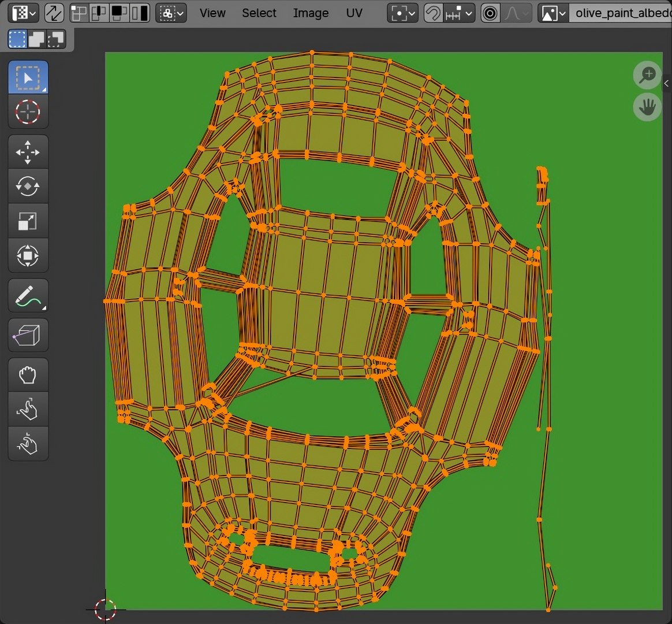Select the Grab sculpt tool
672x624 pixels.
click(28, 375)
